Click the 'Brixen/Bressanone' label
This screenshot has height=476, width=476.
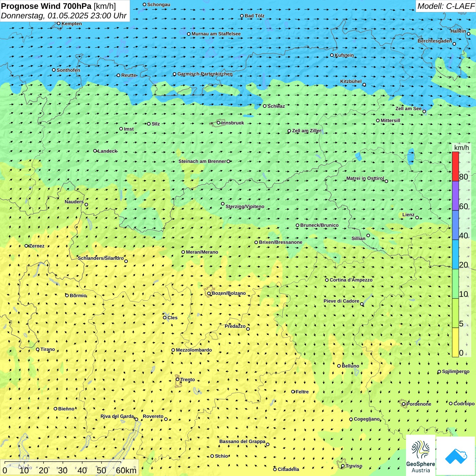[x=280, y=242]
